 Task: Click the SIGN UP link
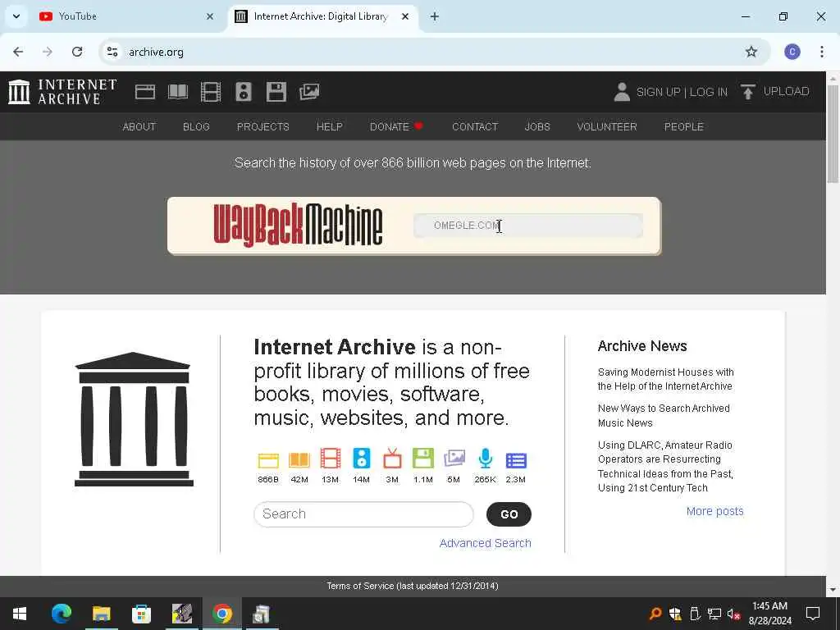tap(657, 92)
